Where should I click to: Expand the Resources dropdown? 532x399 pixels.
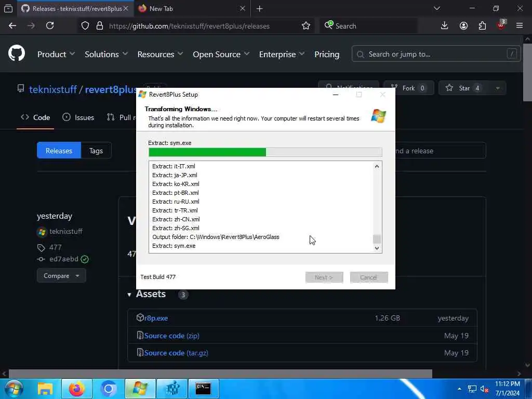click(160, 54)
